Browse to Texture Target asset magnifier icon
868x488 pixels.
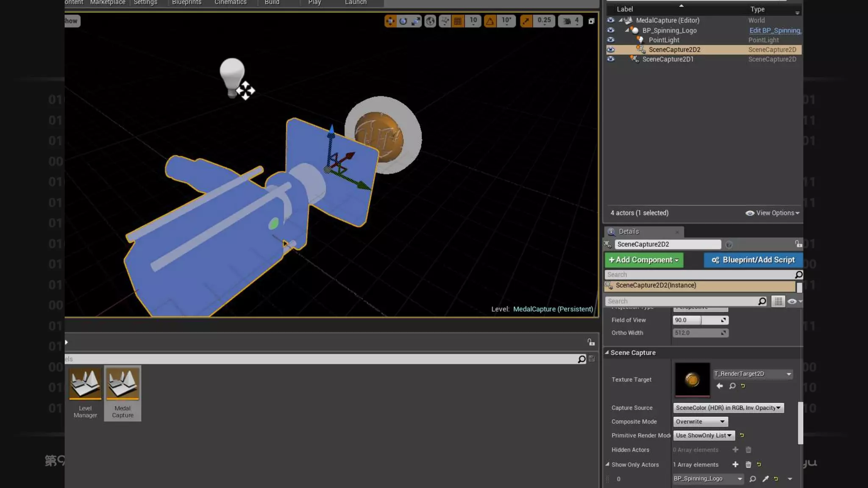pyautogui.click(x=732, y=386)
